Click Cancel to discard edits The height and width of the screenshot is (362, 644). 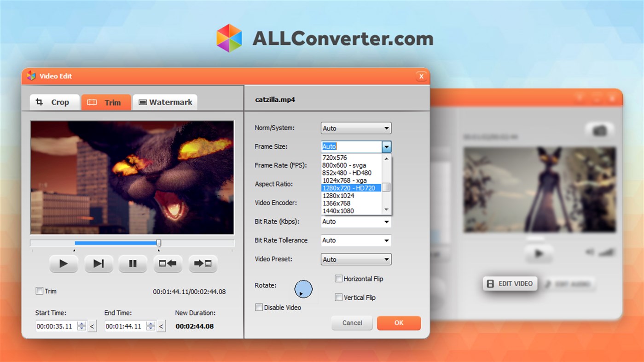[352, 323]
